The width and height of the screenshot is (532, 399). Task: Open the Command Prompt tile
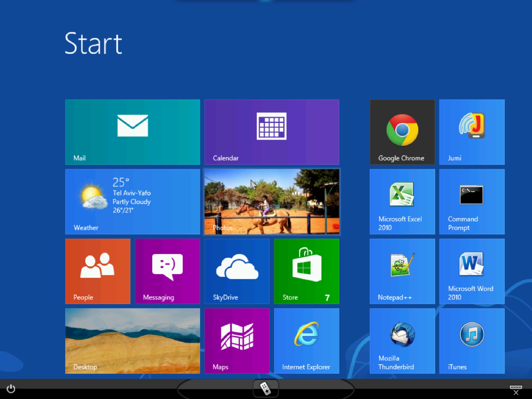(x=472, y=202)
